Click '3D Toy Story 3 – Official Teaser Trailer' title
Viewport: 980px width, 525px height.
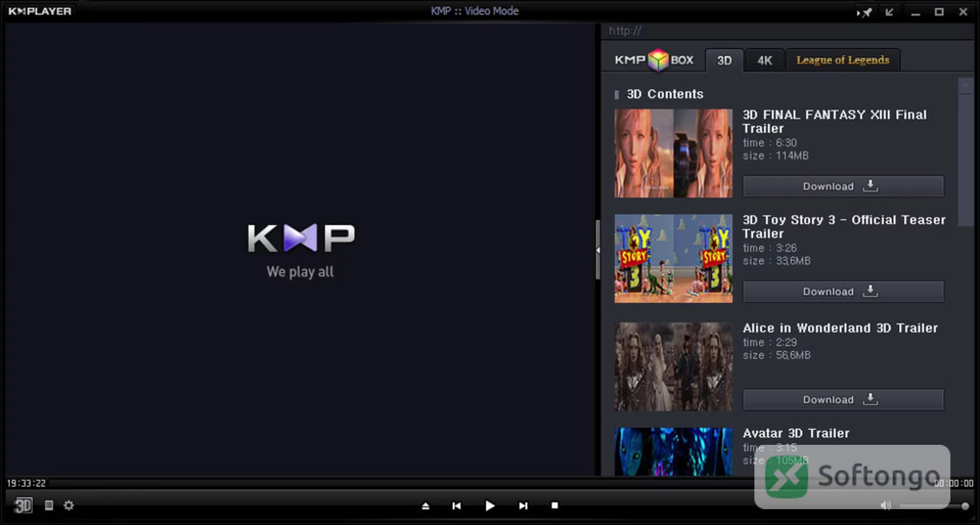click(844, 227)
